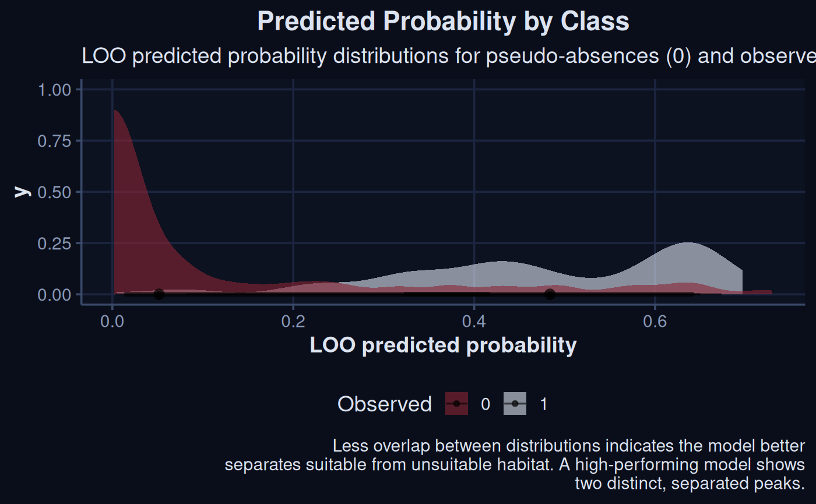Image resolution: width=816 pixels, height=504 pixels.
Task: Click the y-axis tick label 0.75
Action: point(55,141)
